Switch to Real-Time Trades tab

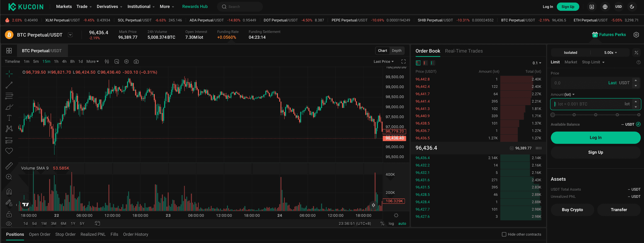[x=464, y=51]
